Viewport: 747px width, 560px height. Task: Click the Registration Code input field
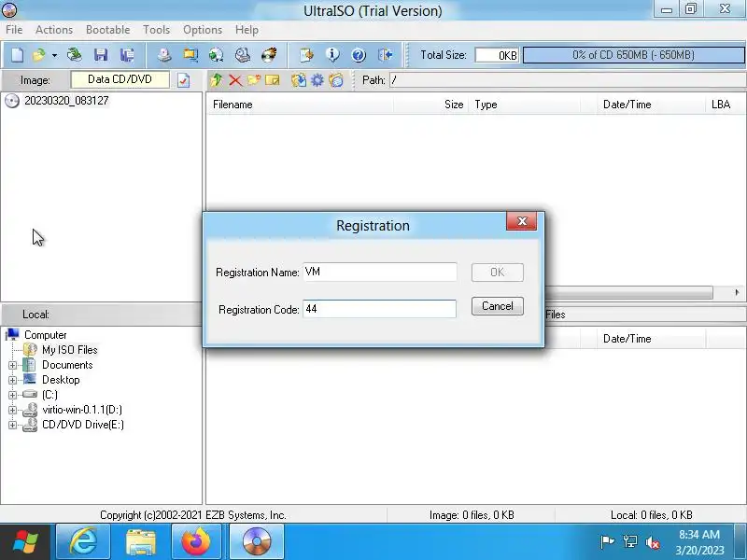coord(380,309)
